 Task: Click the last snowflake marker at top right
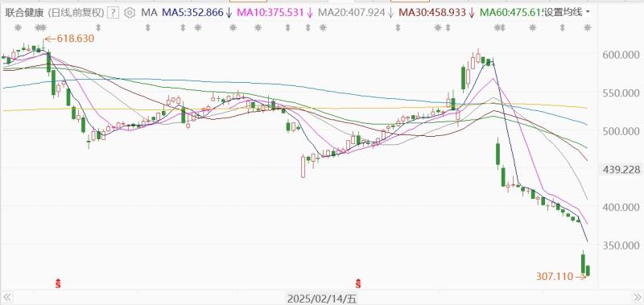pos(588,28)
